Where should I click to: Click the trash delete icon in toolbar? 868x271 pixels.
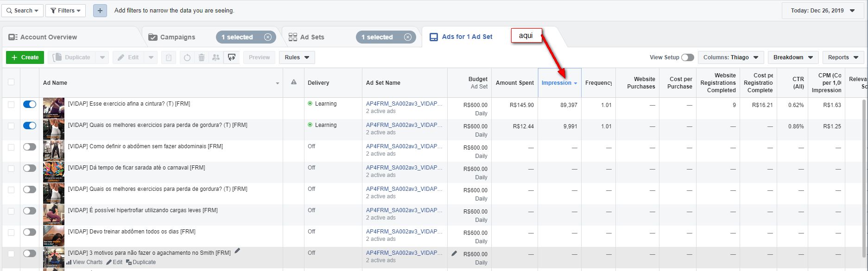202,57
